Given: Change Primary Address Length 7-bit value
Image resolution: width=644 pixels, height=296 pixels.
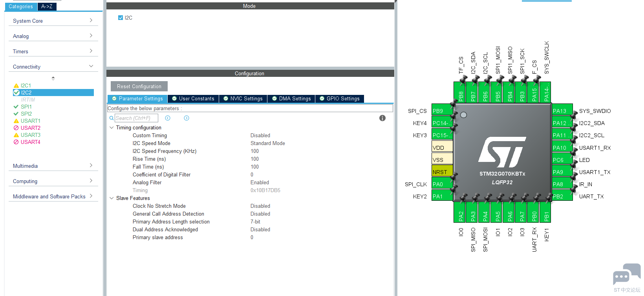Looking at the screenshot, I should [255, 222].
